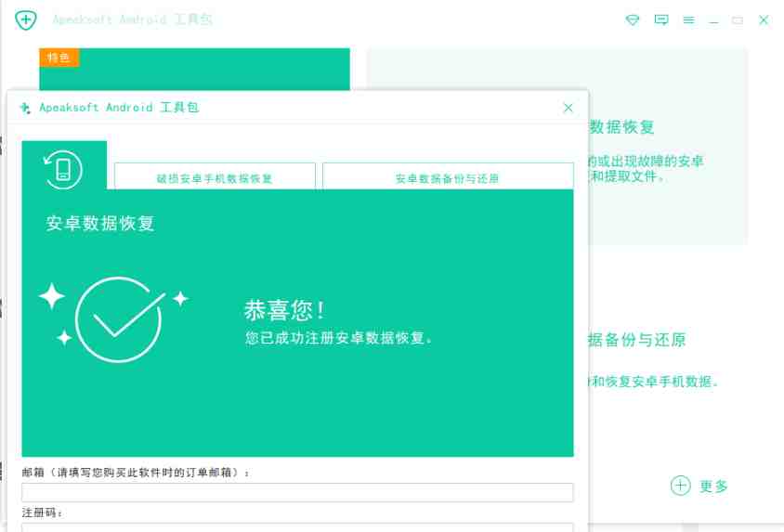Click the 注册码 label
784x532 pixels.
tap(42, 513)
